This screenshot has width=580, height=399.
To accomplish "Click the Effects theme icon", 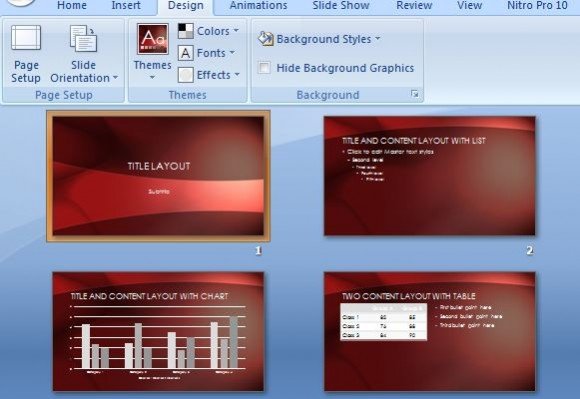I will 186,75.
